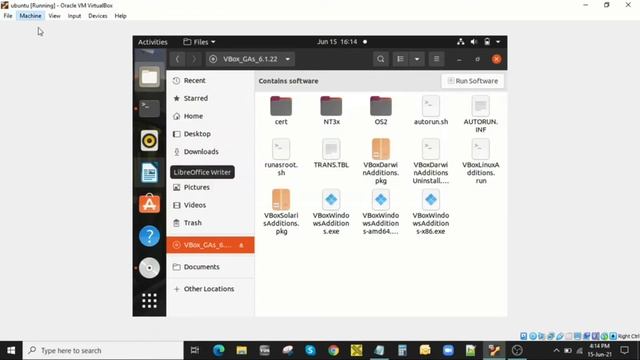Open the OS2 folder
The height and width of the screenshot is (360, 640).
coord(381,110)
